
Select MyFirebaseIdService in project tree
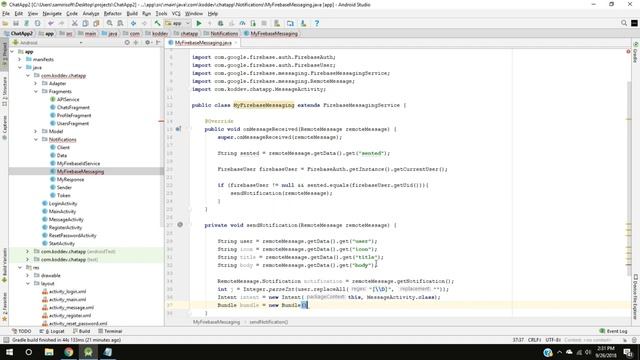78,163
